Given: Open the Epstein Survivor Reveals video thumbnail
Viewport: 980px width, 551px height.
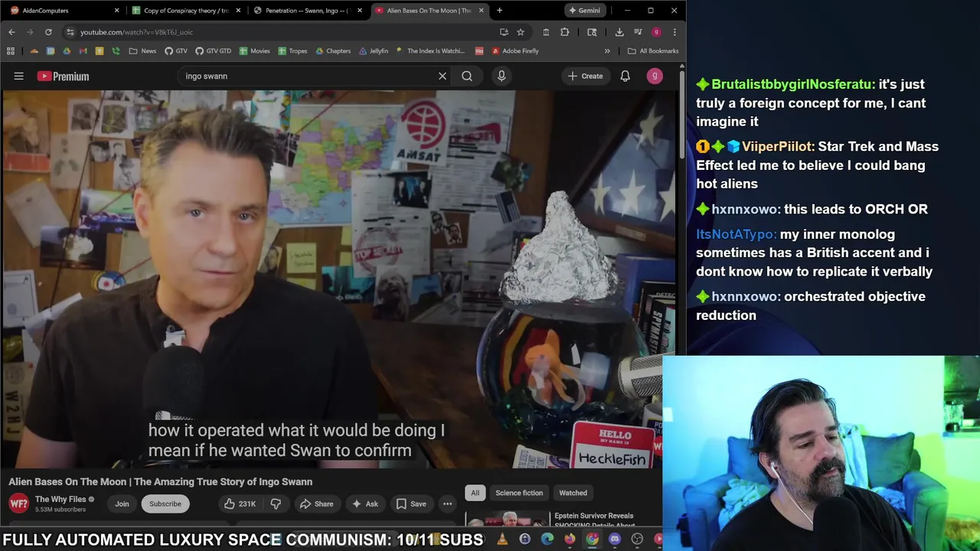Looking at the screenshot, I should pyautogui.click(x=507, y=519).
